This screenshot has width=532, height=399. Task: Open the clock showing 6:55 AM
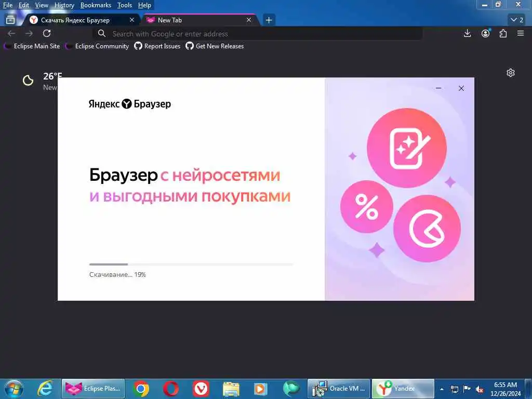(x=505, y=389)
